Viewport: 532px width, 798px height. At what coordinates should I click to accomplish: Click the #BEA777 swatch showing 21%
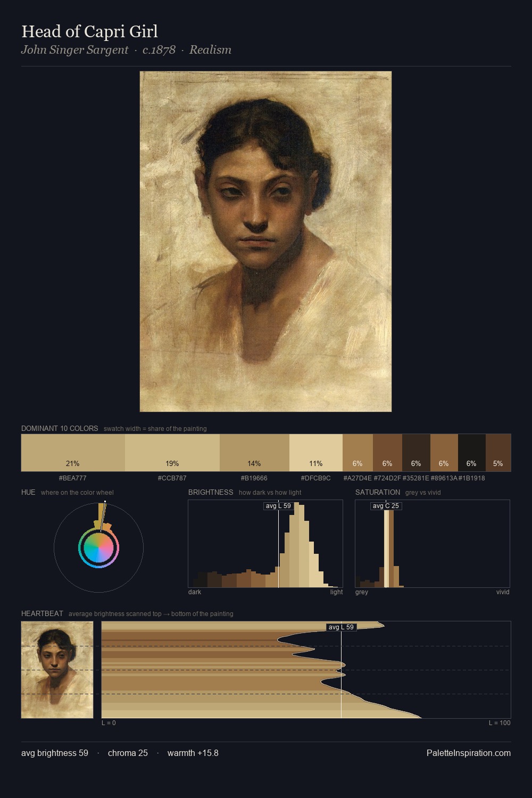click(x=73, y=453)
